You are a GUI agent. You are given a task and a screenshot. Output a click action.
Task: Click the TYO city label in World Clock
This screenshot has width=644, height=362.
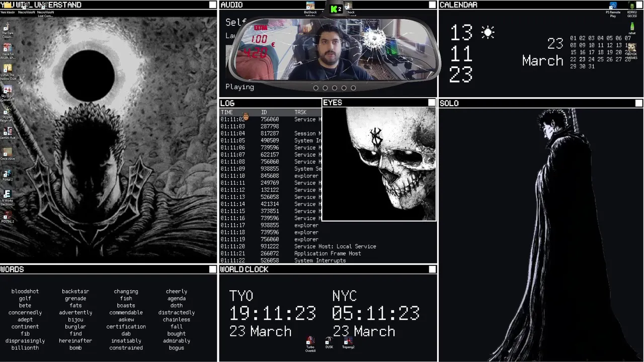[241, 296]
